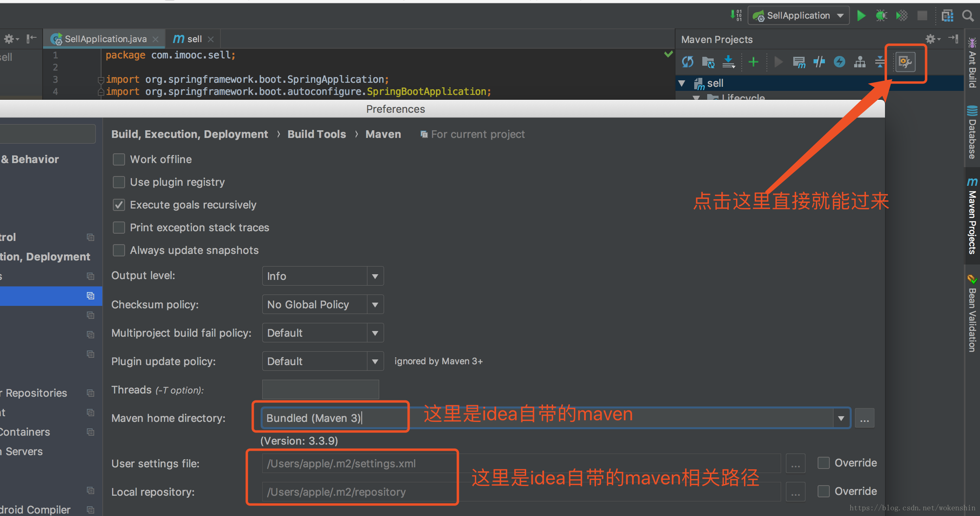
Task: Uncheck Execute goals recursively
Action: [x=119, y=205]
